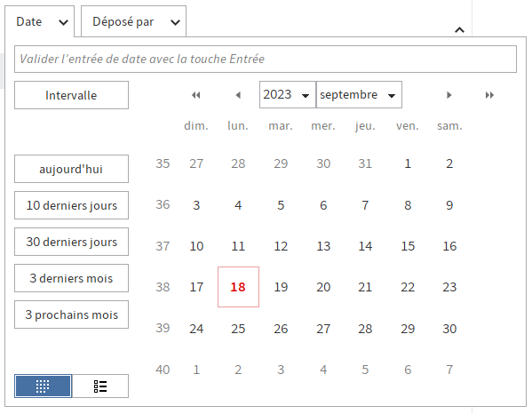Open the Déposé par filter dropdown
The width and height of the screenshot is (532, 414).
134,21
